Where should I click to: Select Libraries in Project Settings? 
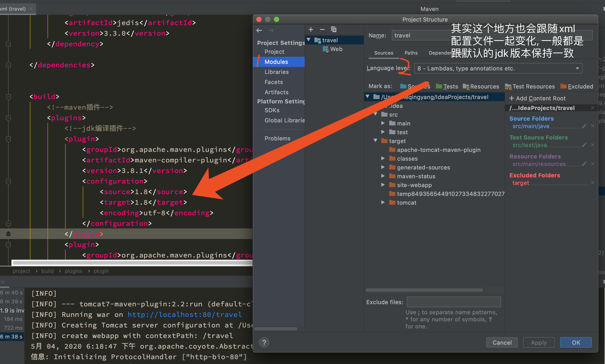[277, 72]
